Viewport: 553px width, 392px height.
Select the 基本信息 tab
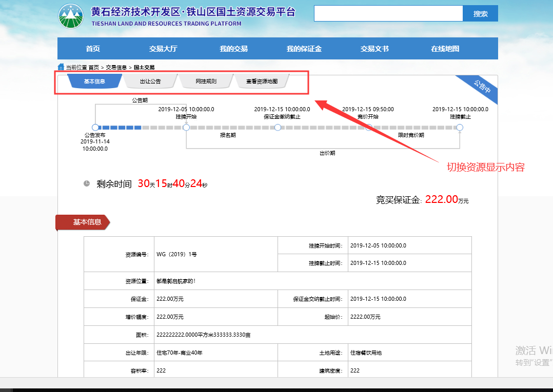pos(94,81)
